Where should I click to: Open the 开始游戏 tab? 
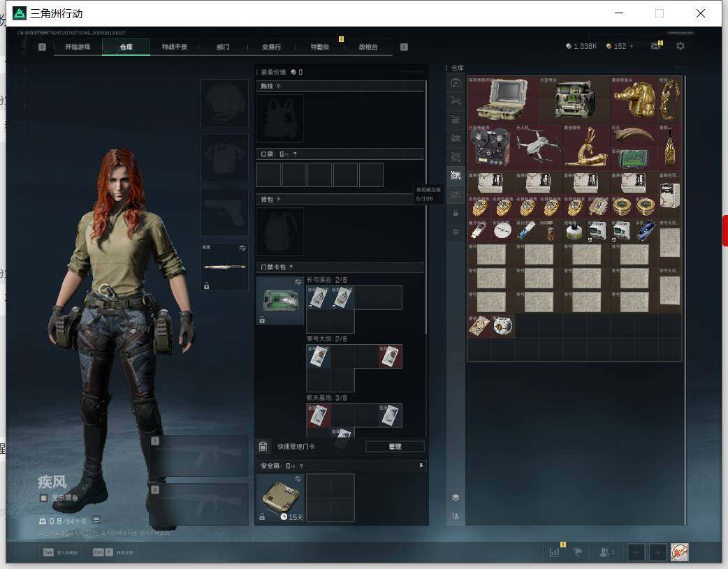pos(78,47)
